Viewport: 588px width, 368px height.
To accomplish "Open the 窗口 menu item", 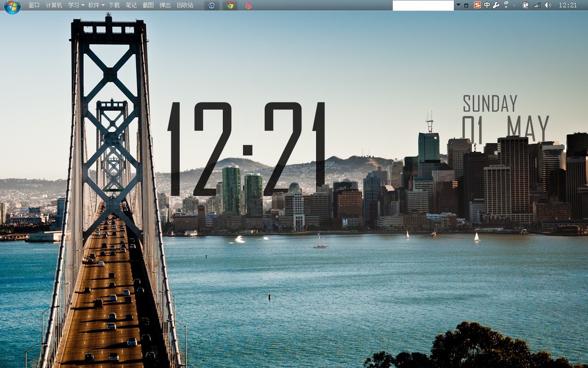I will point(34,5).
